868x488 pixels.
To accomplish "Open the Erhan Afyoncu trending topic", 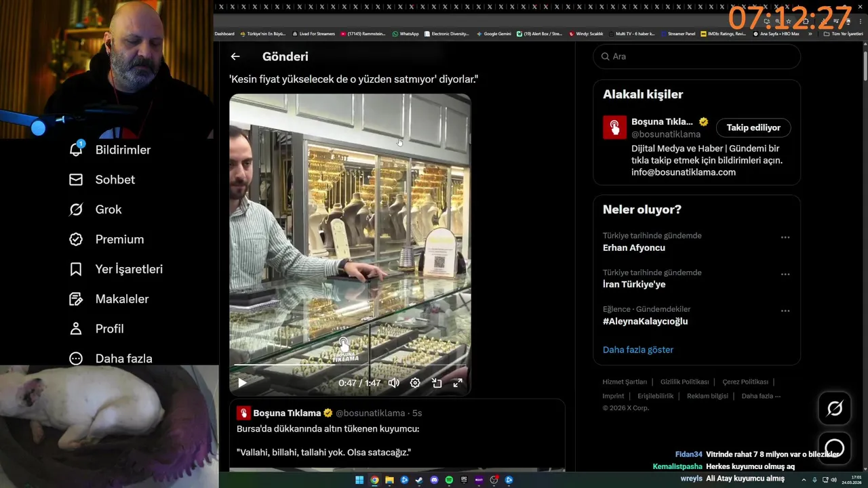I will (x=634, y=247).
